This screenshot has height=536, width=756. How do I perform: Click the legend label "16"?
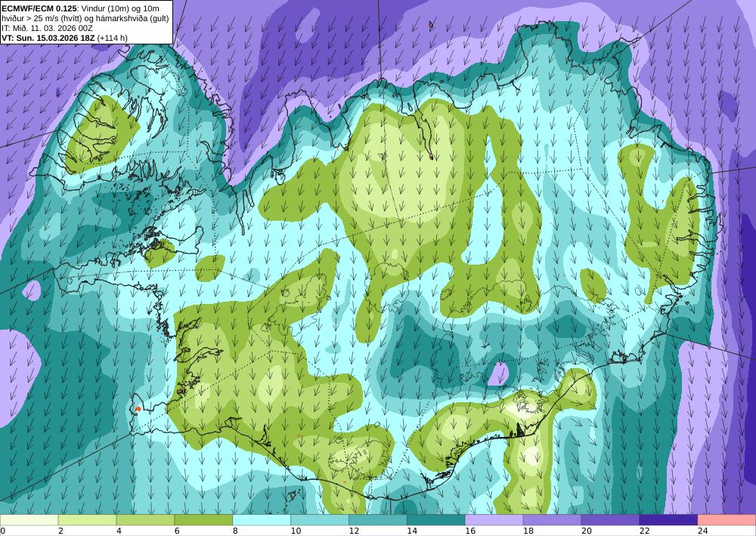coord(470,531)
